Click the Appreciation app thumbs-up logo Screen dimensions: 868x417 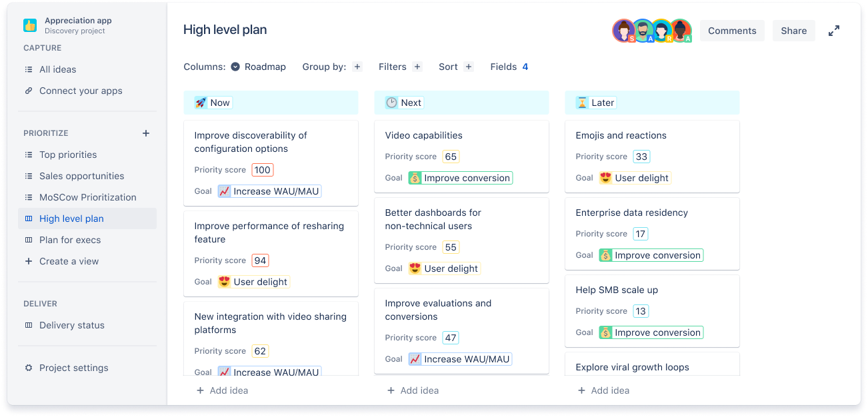(30, 25)
